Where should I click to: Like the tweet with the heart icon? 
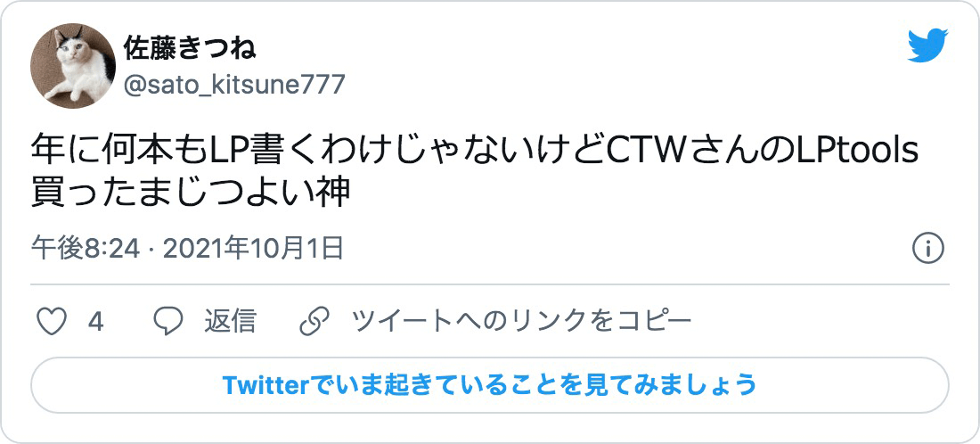click(52, 322)
